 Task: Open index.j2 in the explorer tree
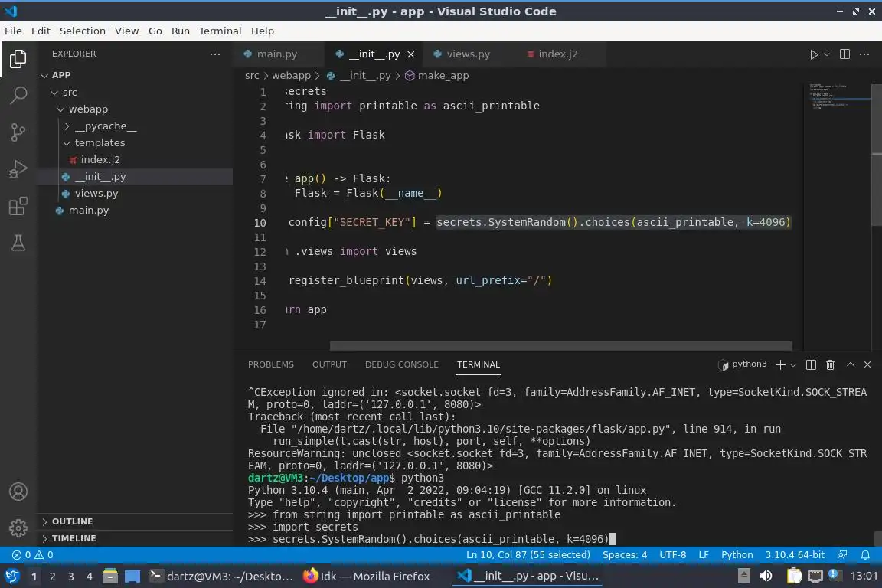(135, 159)
